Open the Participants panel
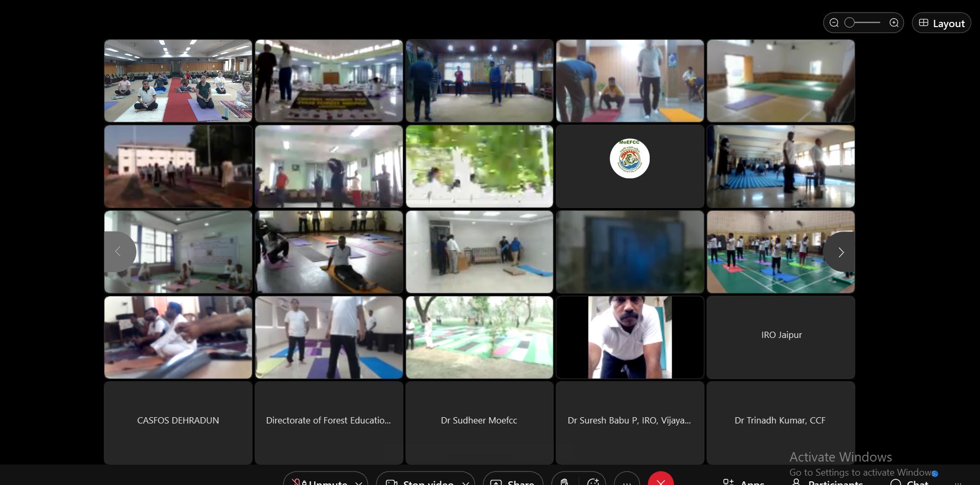 (828, 482)
